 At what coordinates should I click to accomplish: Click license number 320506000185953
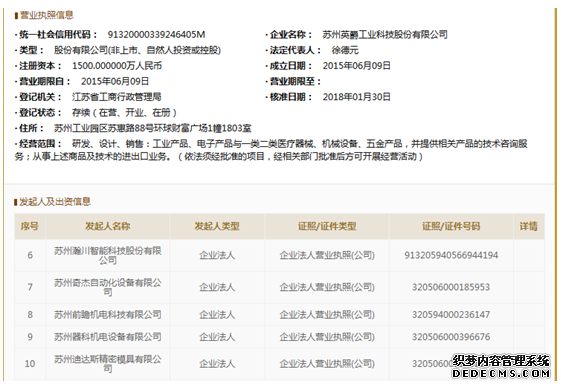[x=451, y=287]
